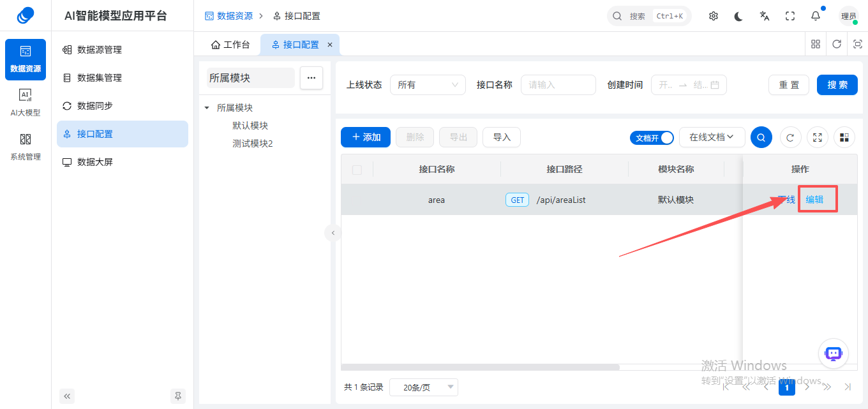Refresh current tab page
Screen dimensions: 868x409
click(x=837, y=44)
